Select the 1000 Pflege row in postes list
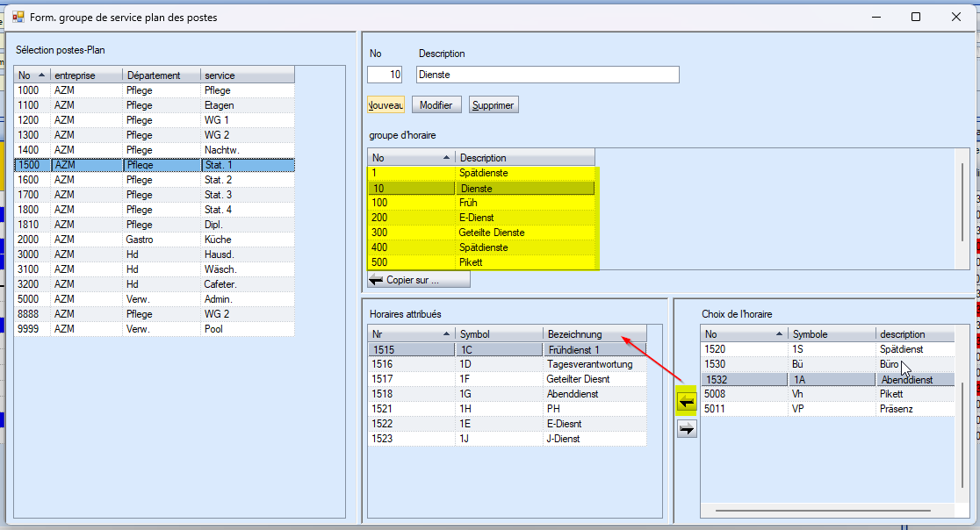 (154, 90)
